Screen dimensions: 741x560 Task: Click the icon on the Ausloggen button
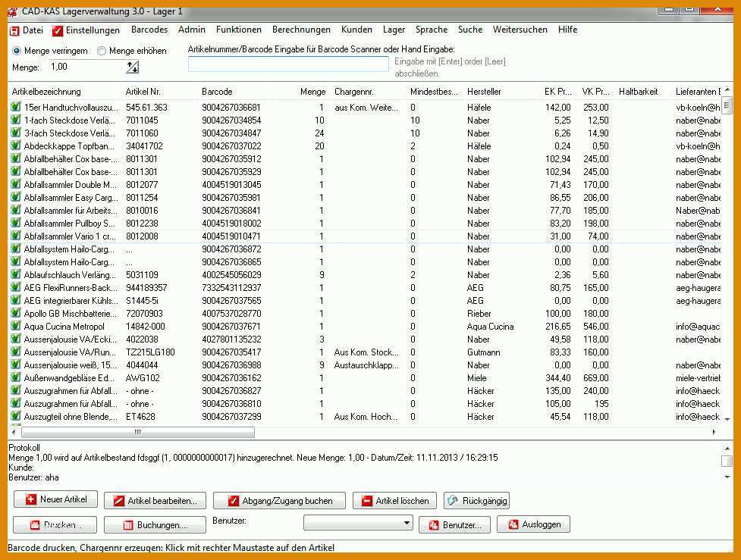click(513, 524)
